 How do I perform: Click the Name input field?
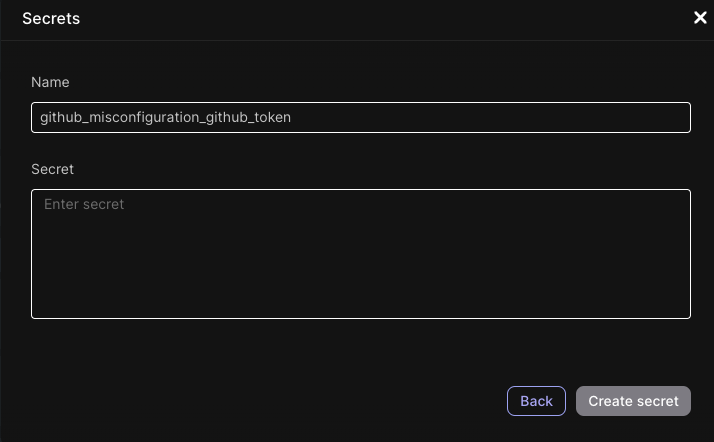click(x=360, y=117)
